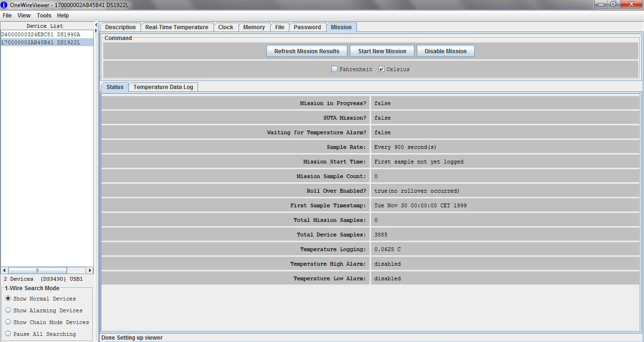
Task: Open the Real-Time Temperature tab
Action: (x=176, y=27)
